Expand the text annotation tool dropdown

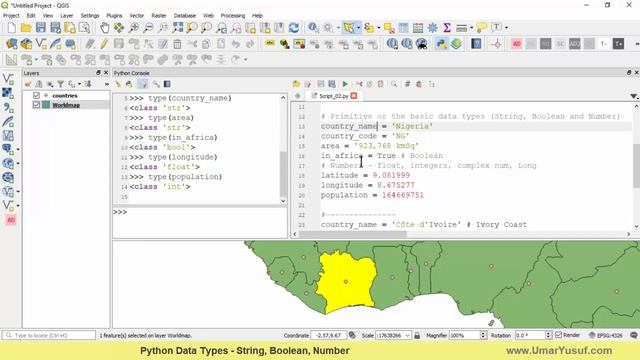(x=507, y=28)
